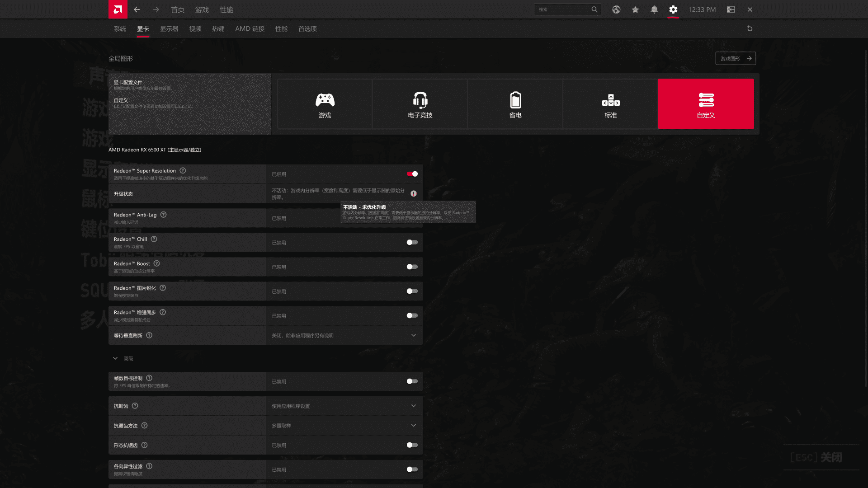This screenshot has width=868, height=488.
Task: Click the 显卡 tab
Action: [x=143, y=28]
